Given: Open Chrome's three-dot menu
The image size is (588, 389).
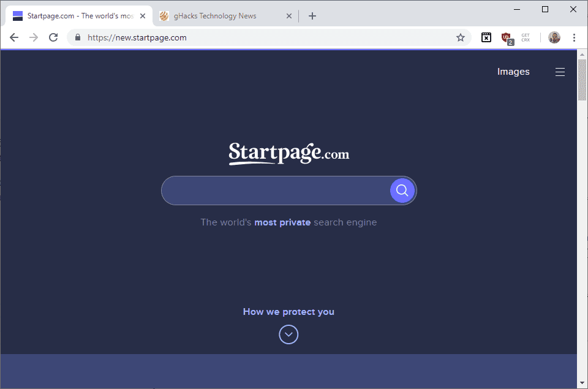Looking at the screenshot, I should coord(574,37).
